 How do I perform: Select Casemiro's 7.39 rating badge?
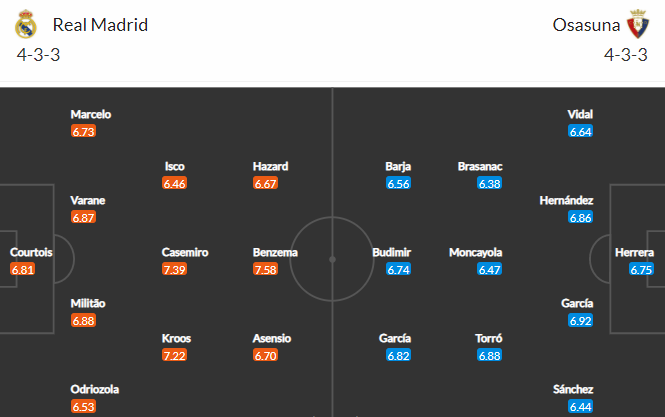pyautogui.click(x=174, y=269)
